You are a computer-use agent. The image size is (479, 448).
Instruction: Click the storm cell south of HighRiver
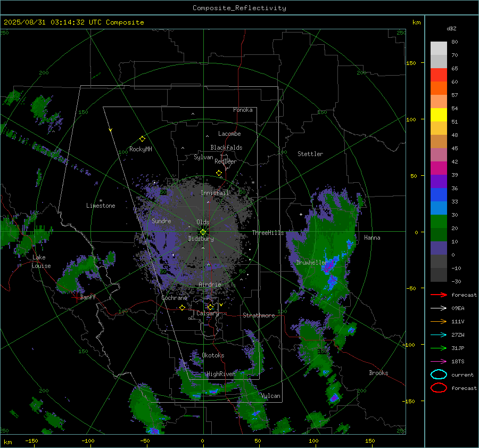pyautogui.click(x=212, y=392)
